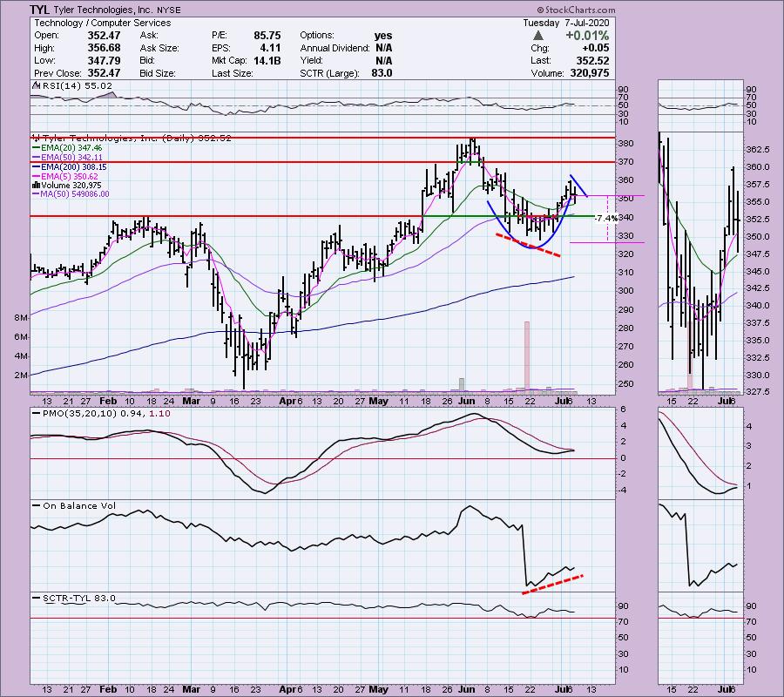The width and height of the screenshot is (784, 697).
Task: Click the zoomed On Balance Vol thumbnail on the right
Action: coord(701,546)
